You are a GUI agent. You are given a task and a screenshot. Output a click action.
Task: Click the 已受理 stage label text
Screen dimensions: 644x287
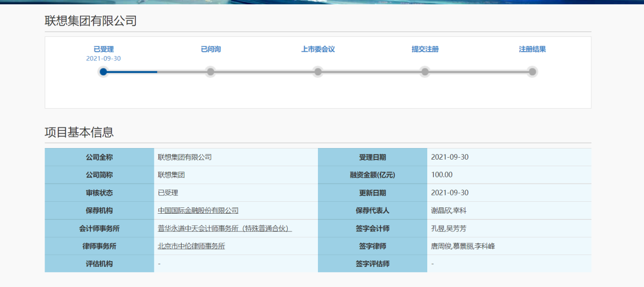point(103,49)
